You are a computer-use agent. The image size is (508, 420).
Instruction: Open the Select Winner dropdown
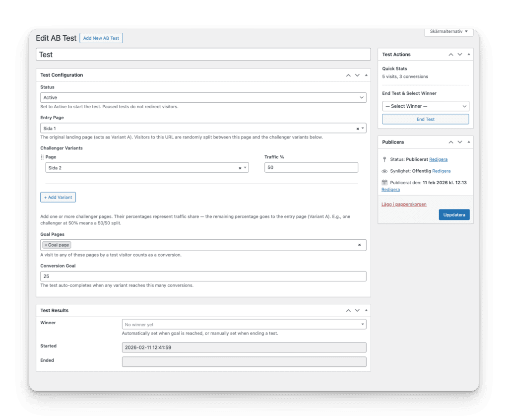(425, 106)
